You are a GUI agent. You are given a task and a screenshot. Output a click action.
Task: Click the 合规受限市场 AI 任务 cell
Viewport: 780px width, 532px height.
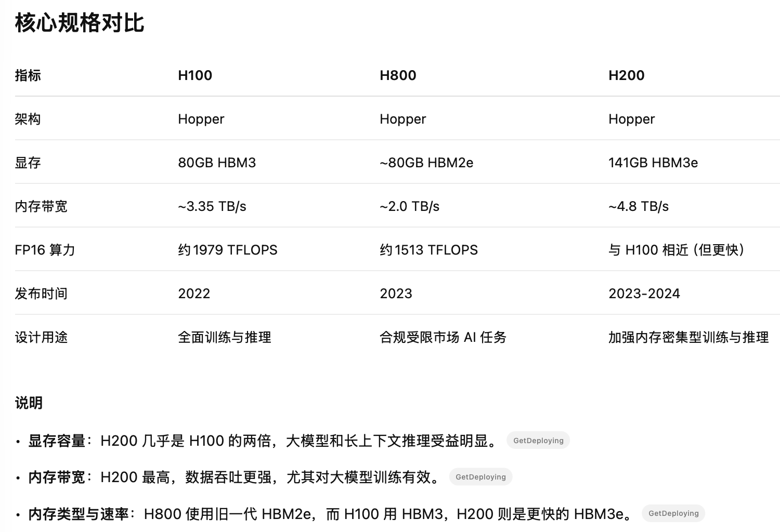443,337
